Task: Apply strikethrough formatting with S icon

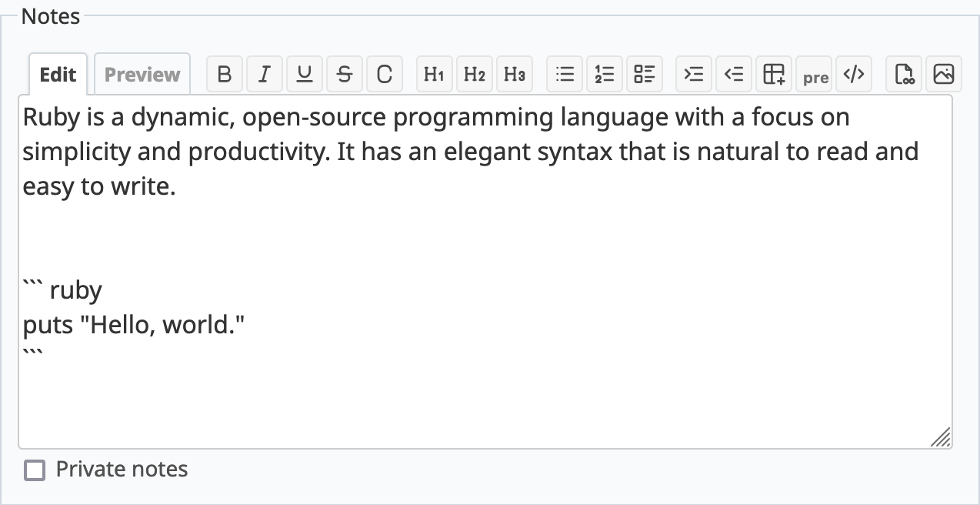Action: coord(345,74)
